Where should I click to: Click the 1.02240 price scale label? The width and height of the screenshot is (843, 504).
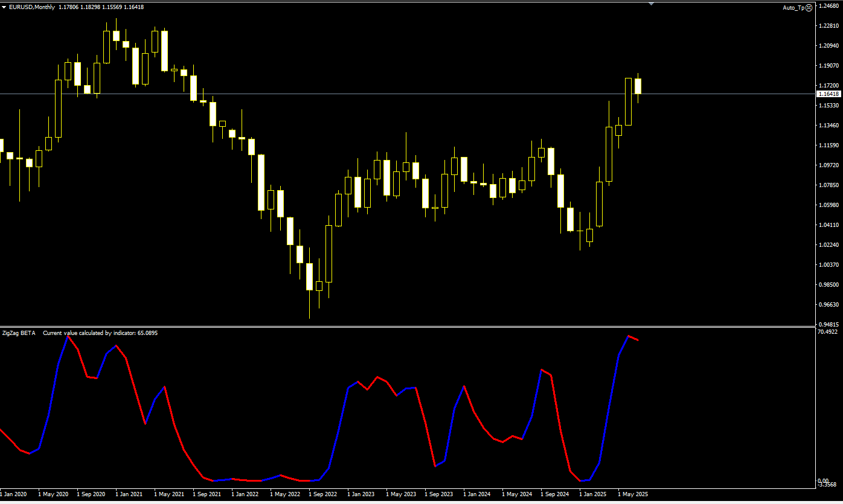[829, 245]
